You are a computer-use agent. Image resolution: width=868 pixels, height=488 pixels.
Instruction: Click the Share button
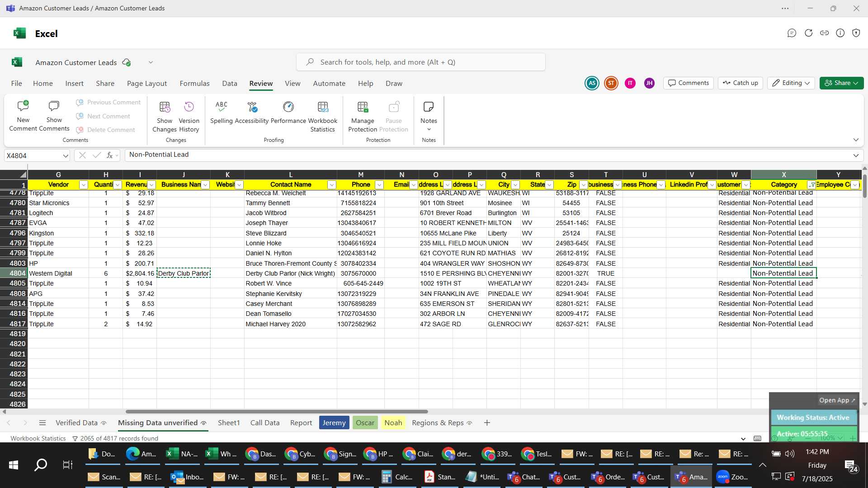841,83
